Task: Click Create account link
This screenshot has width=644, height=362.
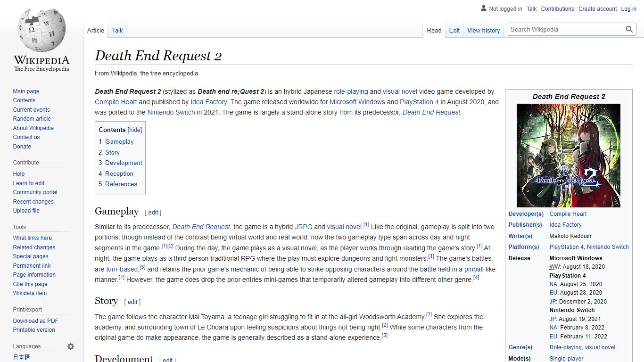Action: [598, 9]
